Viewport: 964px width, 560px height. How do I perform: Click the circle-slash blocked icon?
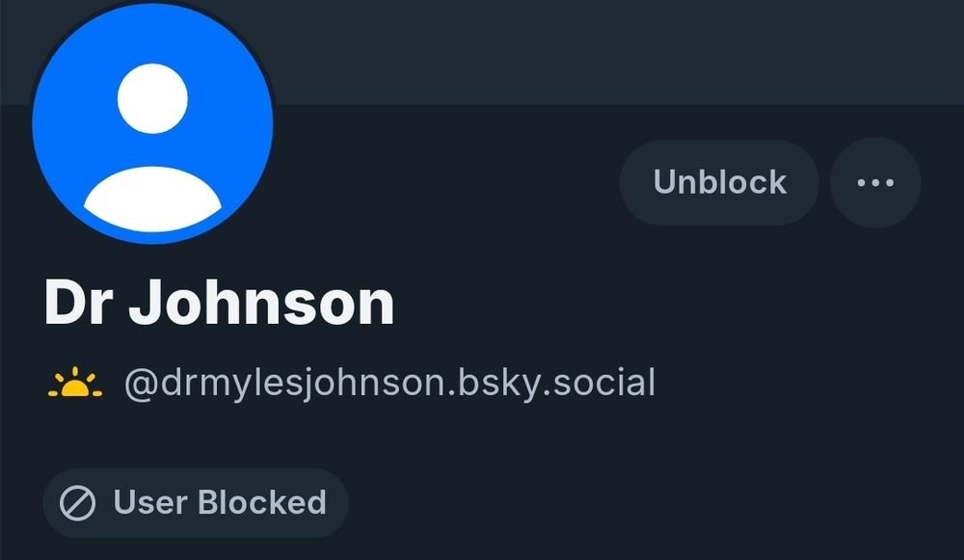click(x=77, y=503)
